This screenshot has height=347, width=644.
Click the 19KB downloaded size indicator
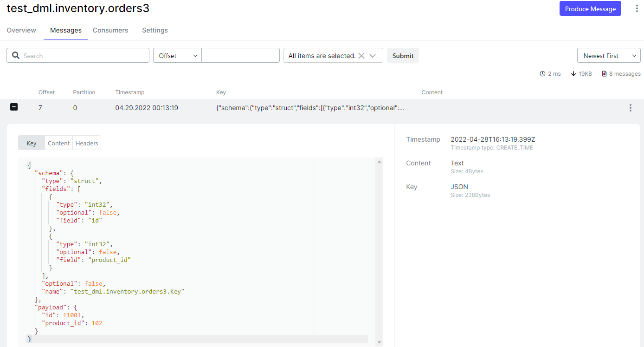[x=581, y=74]
